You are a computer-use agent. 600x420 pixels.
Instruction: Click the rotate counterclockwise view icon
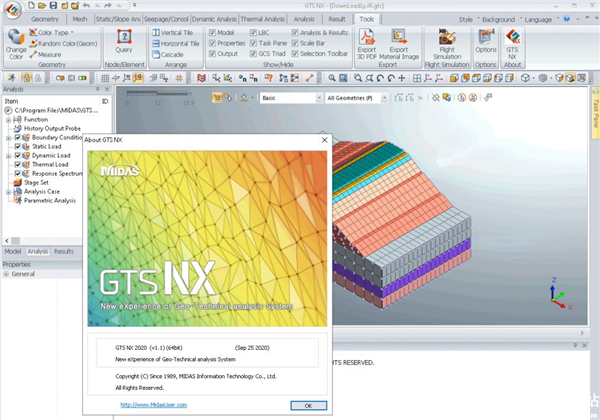tap(380, 78)
